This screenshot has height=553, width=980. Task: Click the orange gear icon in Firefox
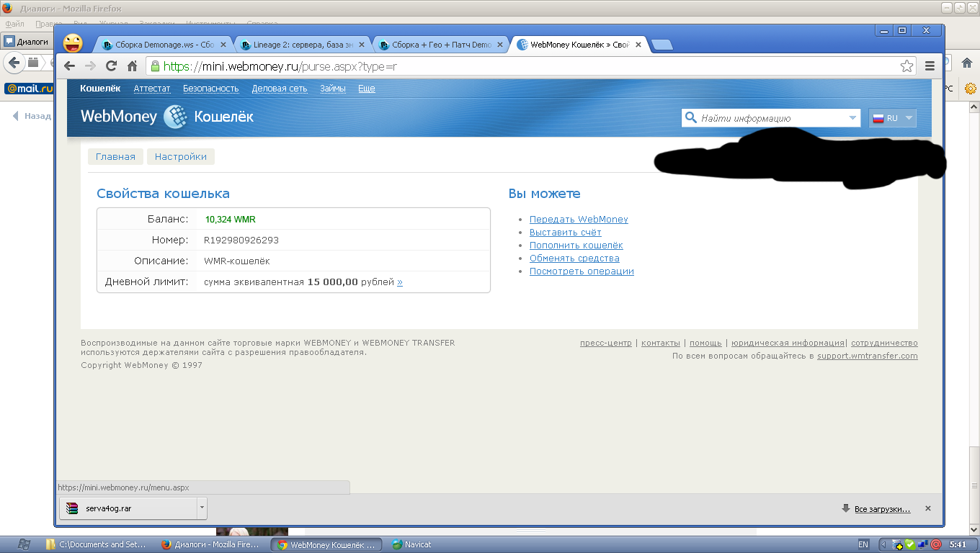tap(970, 89)
